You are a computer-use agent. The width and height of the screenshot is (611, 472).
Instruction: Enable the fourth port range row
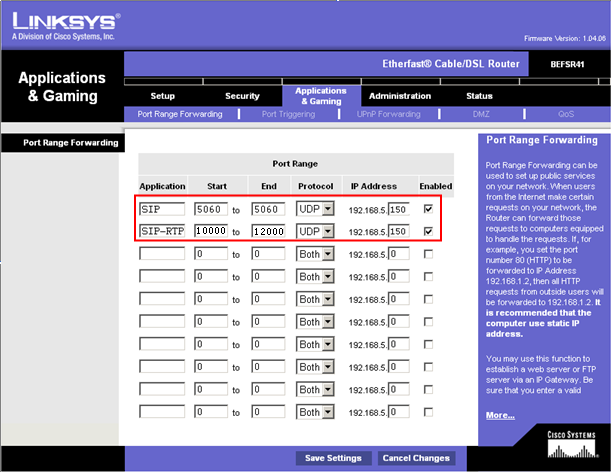point(428,277)
